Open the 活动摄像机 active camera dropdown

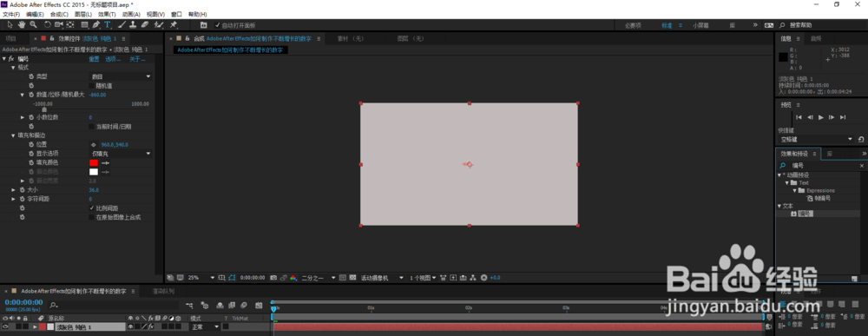pos(382,277)
